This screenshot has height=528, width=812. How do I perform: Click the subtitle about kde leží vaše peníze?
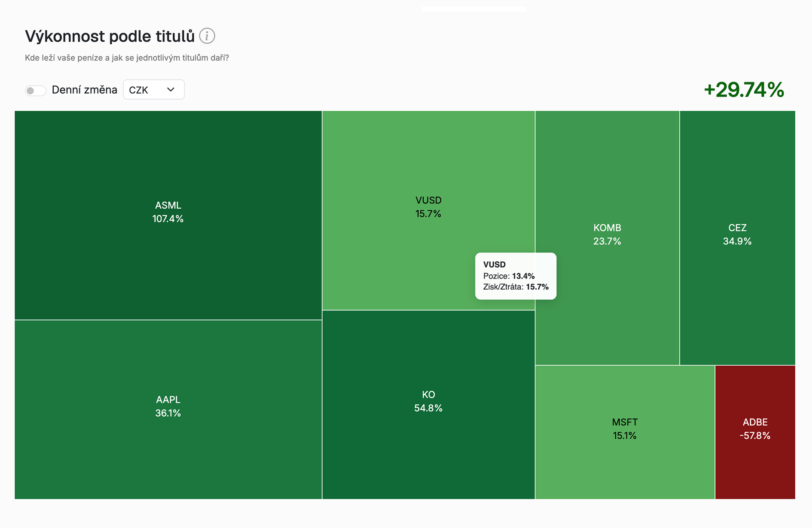(127, 58)
